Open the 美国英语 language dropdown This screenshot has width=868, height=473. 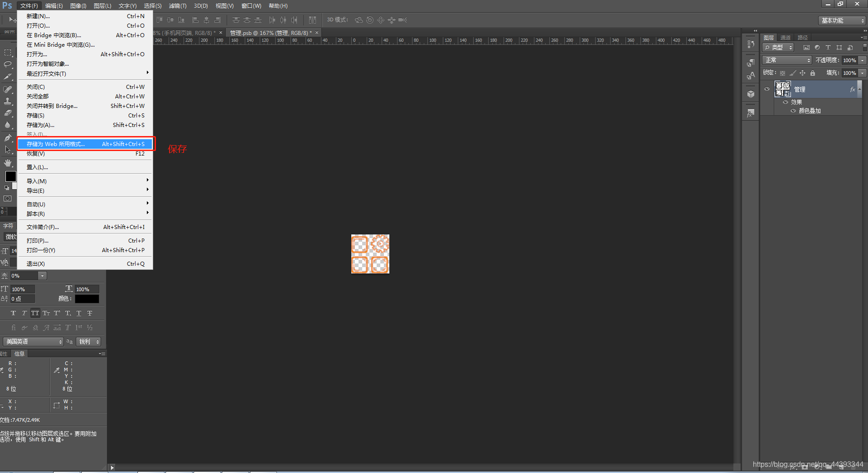[x=33, y=341]
